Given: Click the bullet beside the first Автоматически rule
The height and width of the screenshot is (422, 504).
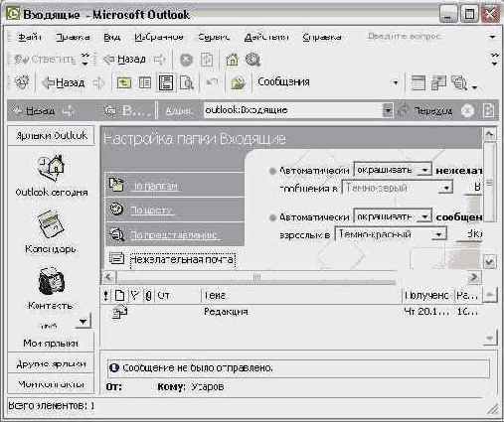Looking at the screenshot, I should tap(272, 171).
